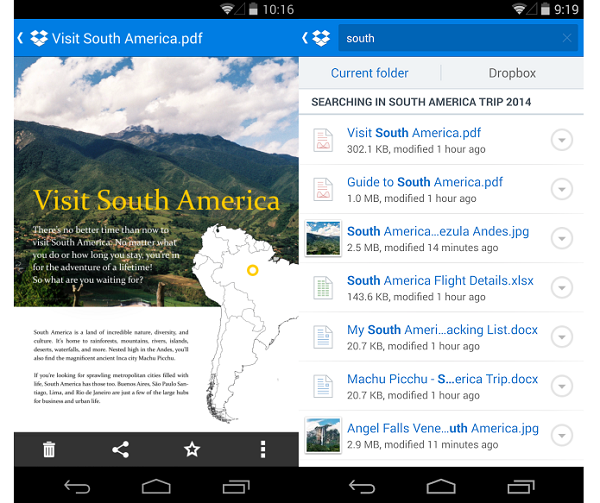Tap the recent apps button on right phone
600x503 pixels.
point(521,487)
